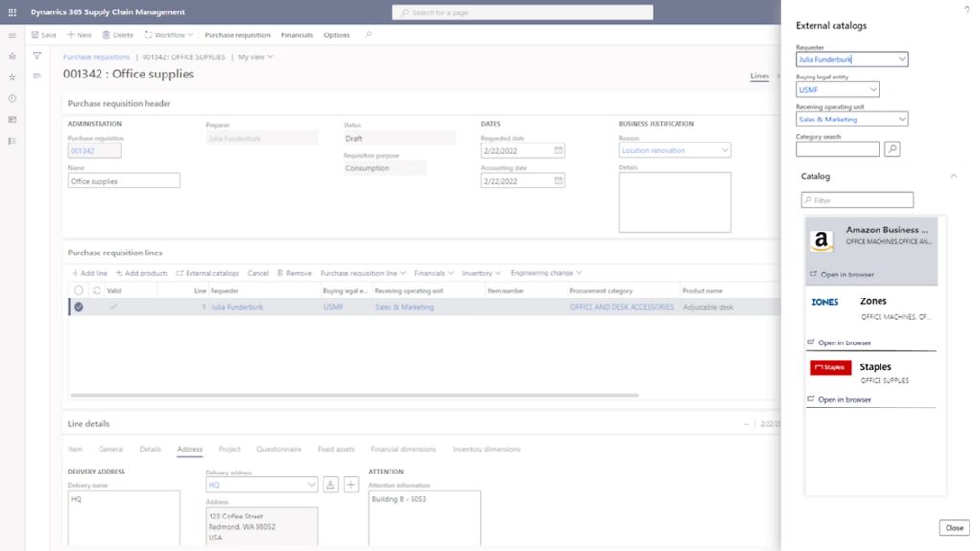Toggle select-all rows circle in grid header
Image resolution: width=980 pixels, height=551 pixels.
[78, 290]
